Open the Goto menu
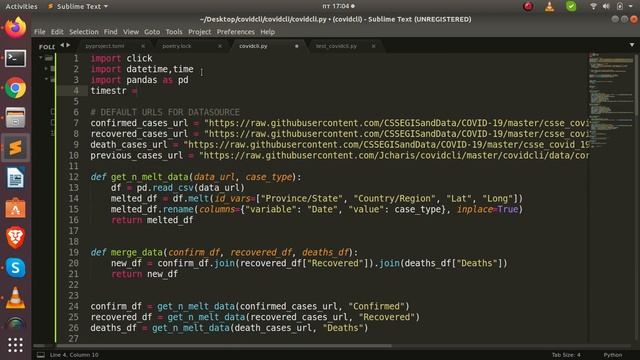Image resolution: width=640 pixels, height=360 pixels. click(x=152, y=32)
